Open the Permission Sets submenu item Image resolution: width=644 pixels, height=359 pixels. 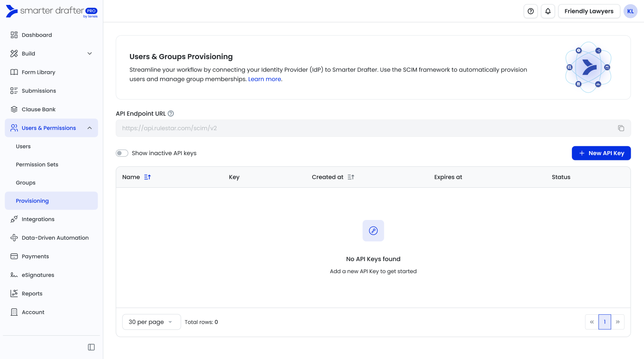tap(37, 165)
